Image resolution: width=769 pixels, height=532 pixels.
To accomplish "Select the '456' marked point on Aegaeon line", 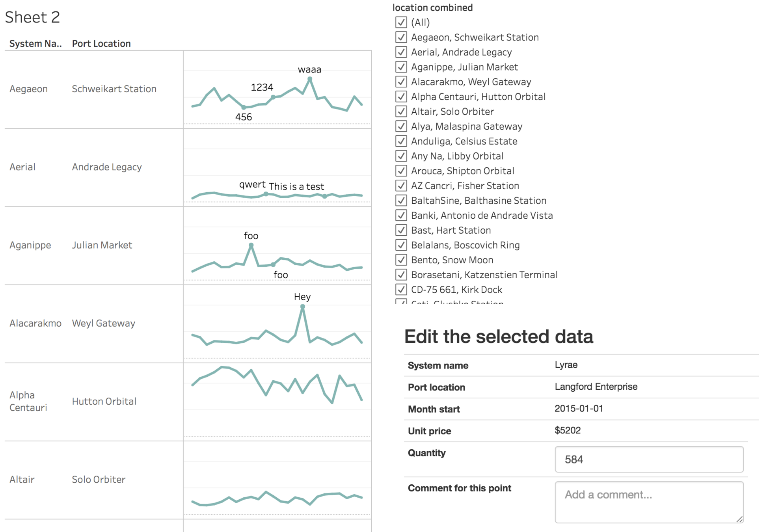I will tap(244, 107).
